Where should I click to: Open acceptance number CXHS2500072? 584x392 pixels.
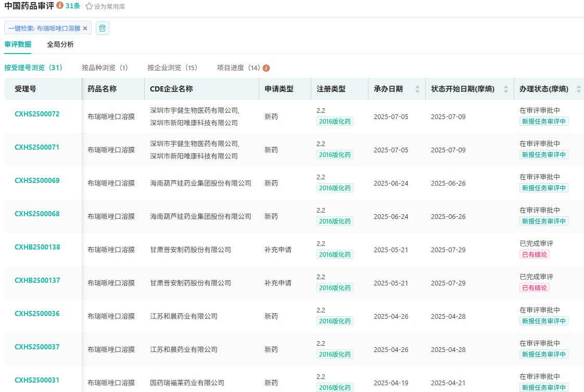pyautogui.click(x=37, y=114)
